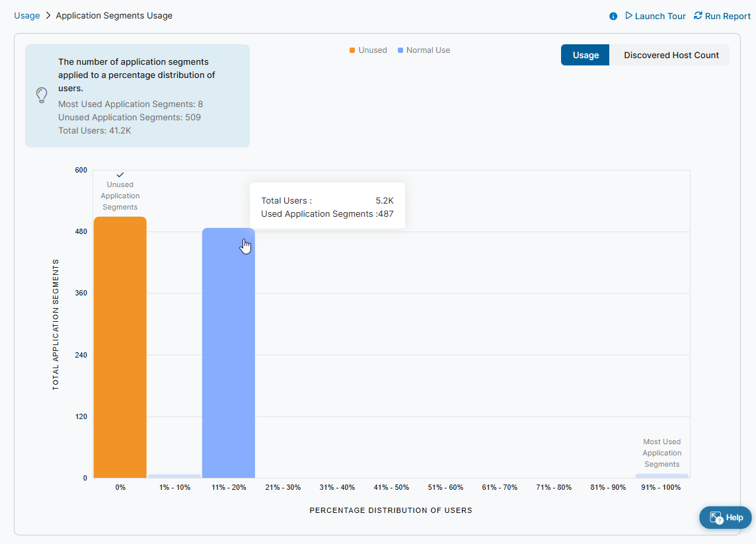Click the small 1% - 10% bar
This screenshot has width=756, height=544.
174,476
